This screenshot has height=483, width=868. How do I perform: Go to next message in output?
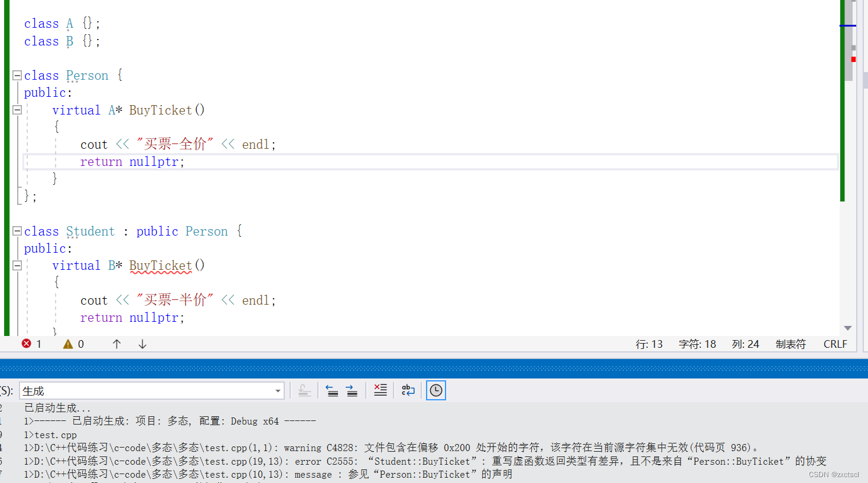(352, 390)
